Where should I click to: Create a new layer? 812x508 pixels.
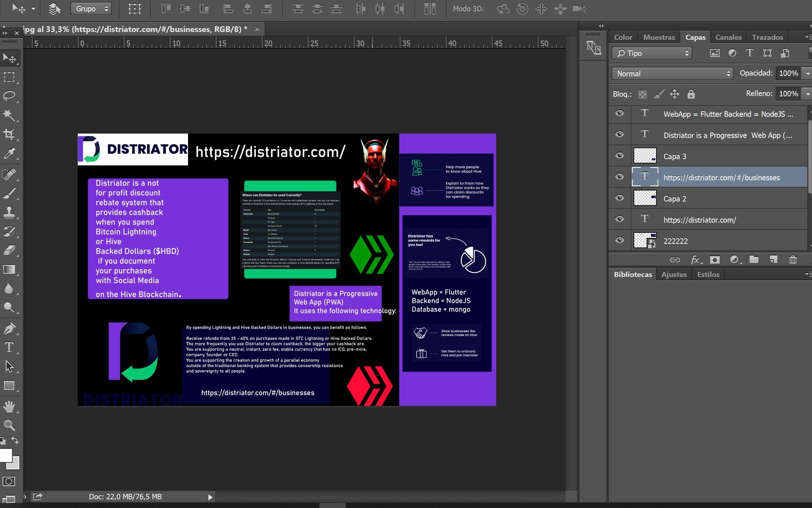click(773, 259)
